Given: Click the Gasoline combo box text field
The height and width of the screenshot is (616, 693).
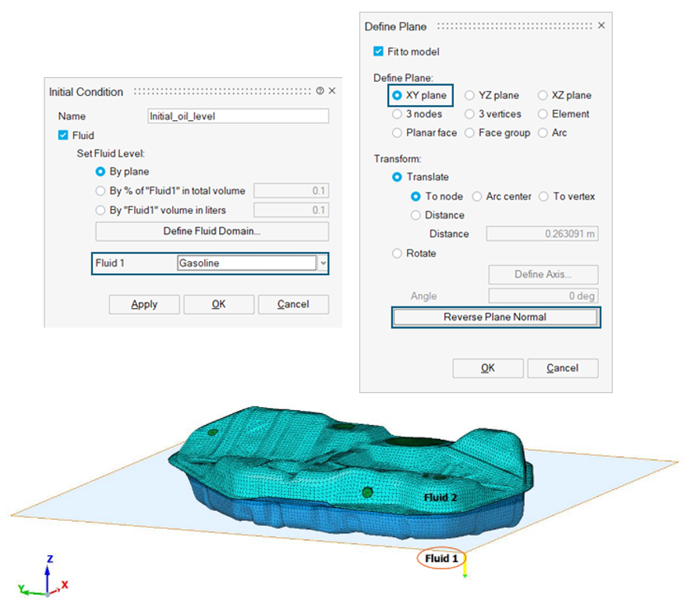Looking at the screenshot, I should click(x=247, y=263).
